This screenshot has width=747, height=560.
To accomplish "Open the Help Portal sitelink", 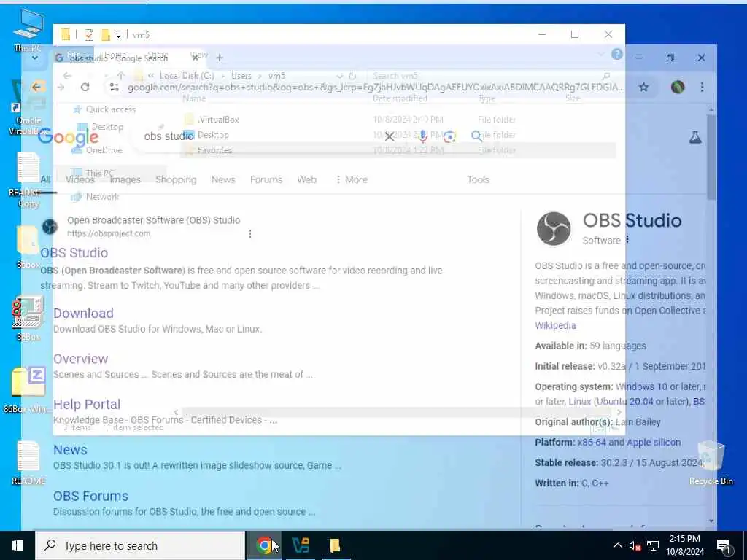I will coord(87,404).
